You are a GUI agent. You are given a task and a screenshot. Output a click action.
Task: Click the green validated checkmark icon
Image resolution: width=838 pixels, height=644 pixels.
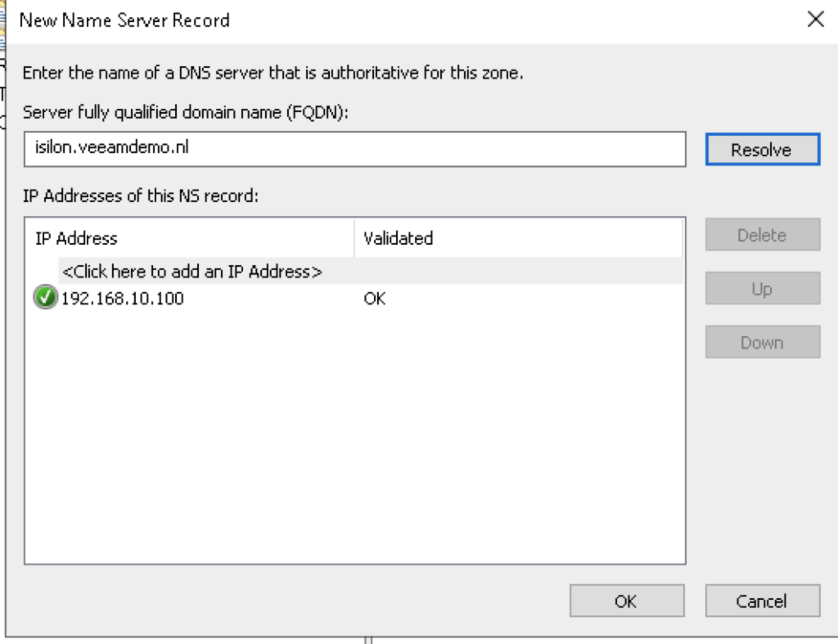point(45,299)
